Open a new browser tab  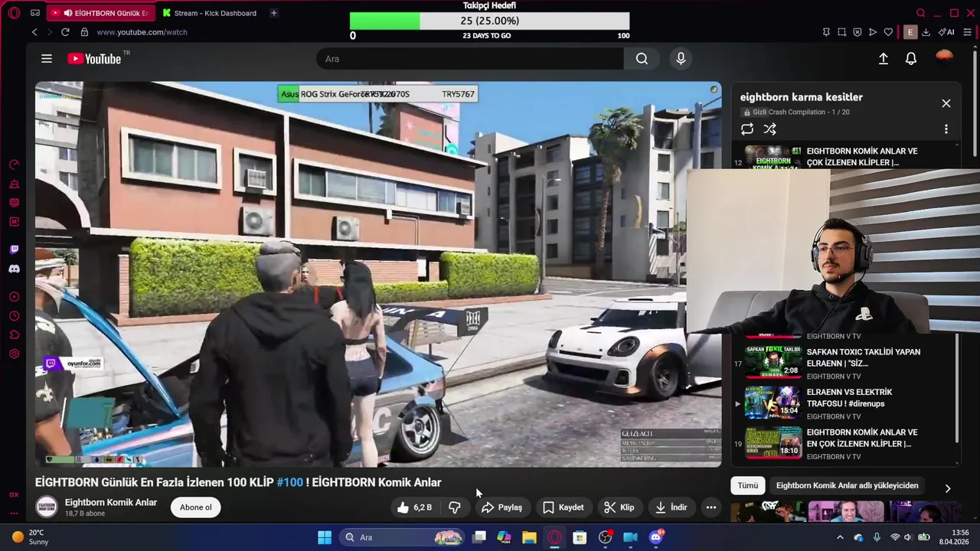tap(273, 13)
